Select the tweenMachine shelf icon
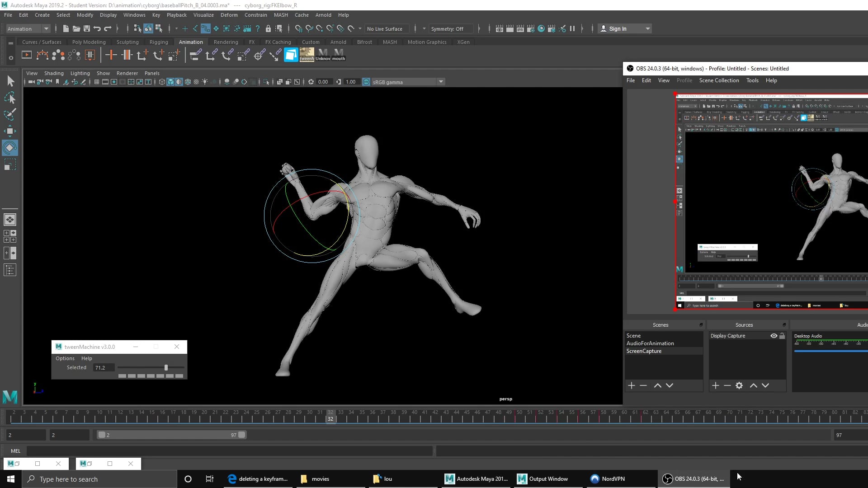This screenshot has width=868, height=488. [307, 55]
